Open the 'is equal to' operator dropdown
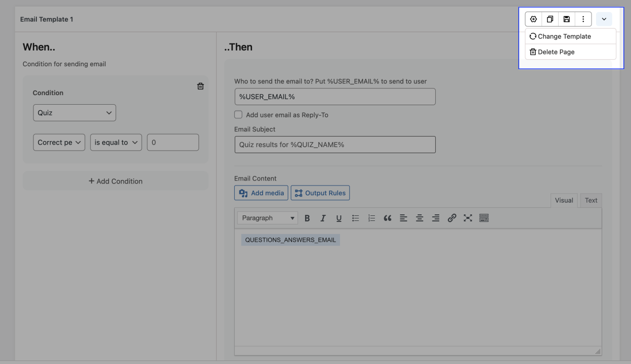This screenshot has width=631, height=364. 116,142
